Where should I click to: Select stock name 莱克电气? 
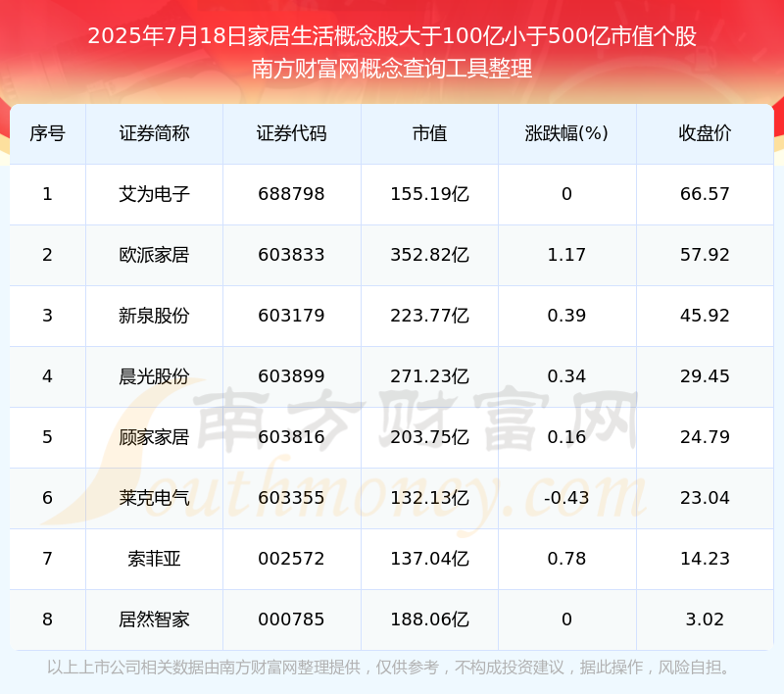(154, 498)
